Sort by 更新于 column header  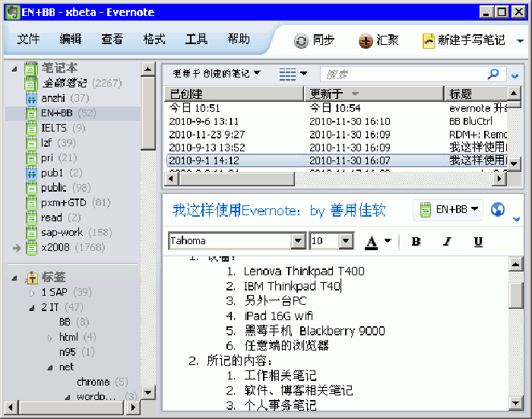pos(374,94)
